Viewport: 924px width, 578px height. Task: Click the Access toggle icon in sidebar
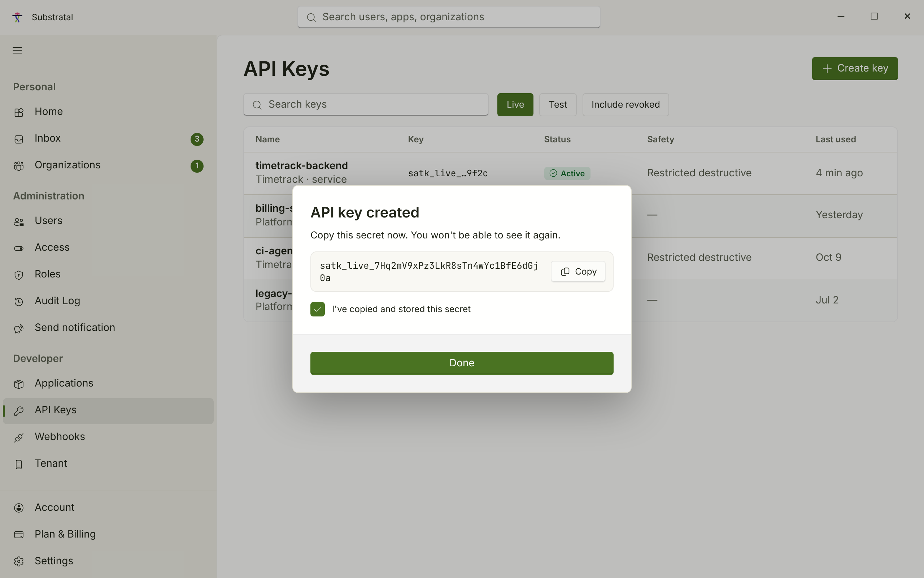click(x=19, y=248)
